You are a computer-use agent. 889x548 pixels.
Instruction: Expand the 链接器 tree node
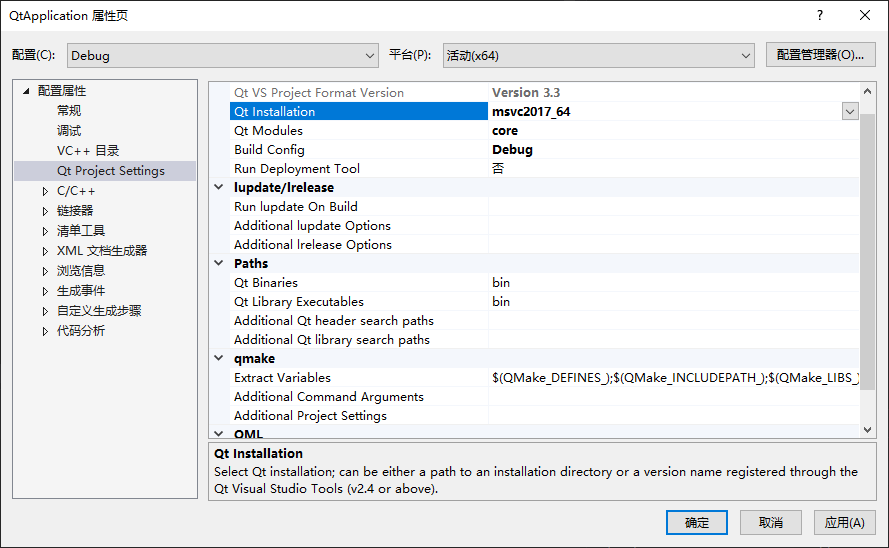(45, 211)
